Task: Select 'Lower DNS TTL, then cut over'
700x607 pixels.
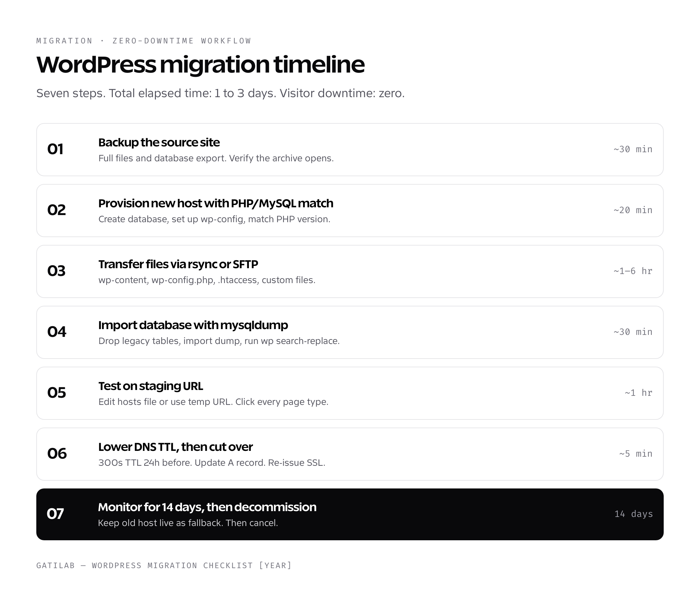Action: tap(176, 447)
